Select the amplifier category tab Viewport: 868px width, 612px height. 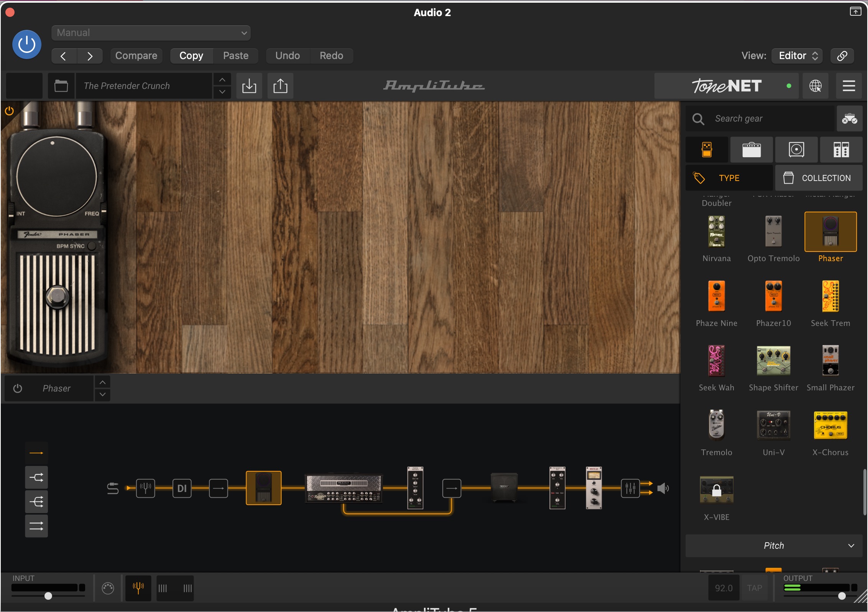(x=751, y=150)
